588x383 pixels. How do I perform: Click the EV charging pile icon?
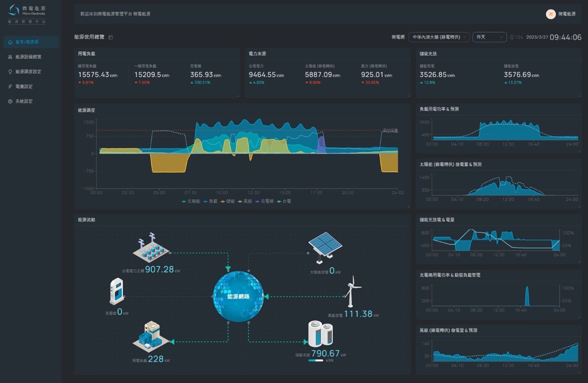click(x=117, y=291)
